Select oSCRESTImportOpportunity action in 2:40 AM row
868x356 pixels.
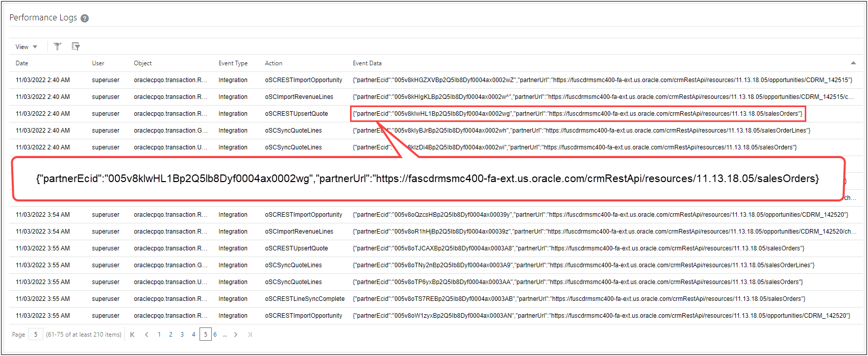(x=304, y=80)
